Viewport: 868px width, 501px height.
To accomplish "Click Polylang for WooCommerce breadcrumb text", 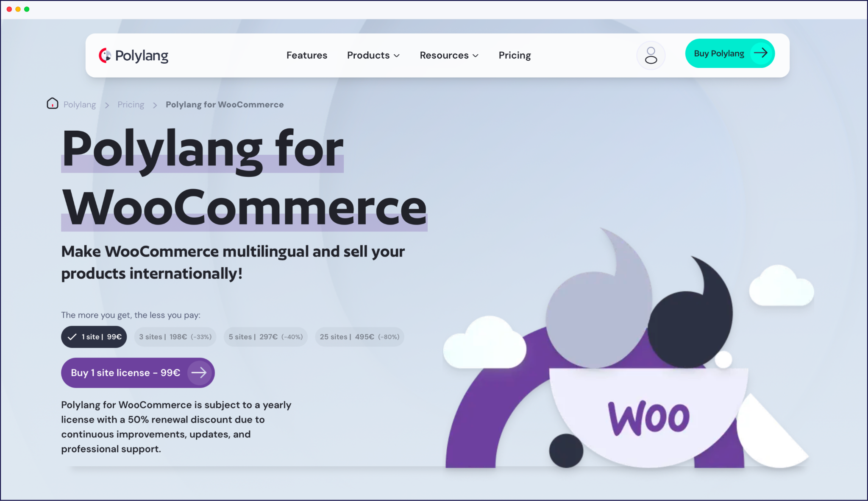I will pyautogui.click(x=225, y=104).
